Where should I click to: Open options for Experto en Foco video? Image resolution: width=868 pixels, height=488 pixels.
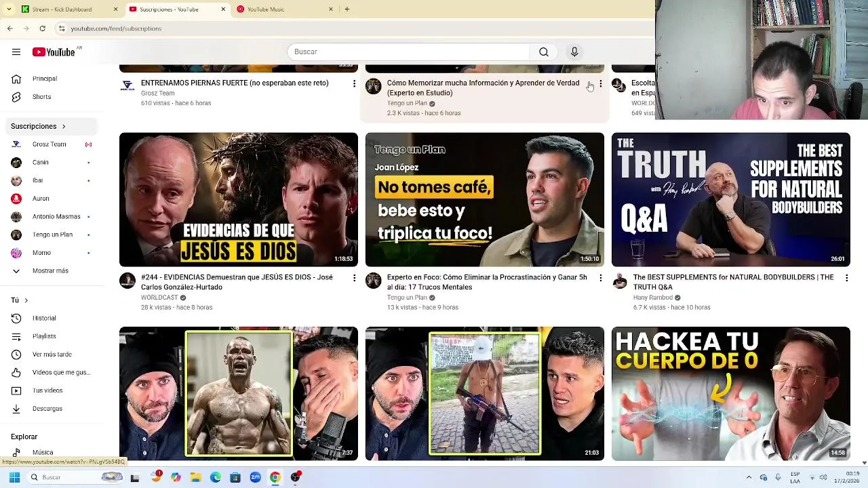coord(600,278)
